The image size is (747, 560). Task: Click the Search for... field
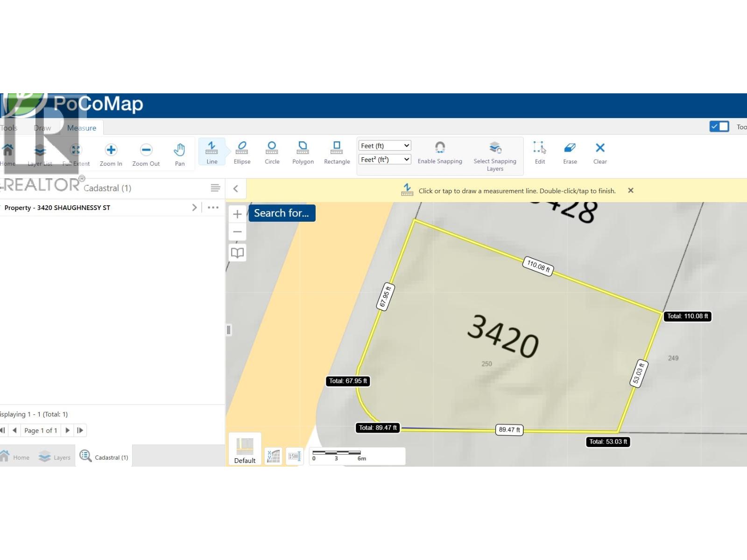[x=282, y=213]
